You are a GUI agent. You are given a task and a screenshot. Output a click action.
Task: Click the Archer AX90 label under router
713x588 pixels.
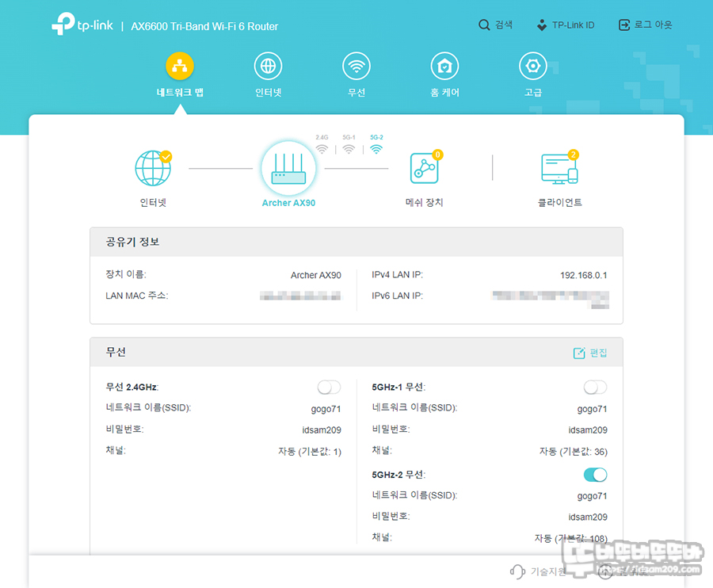288,203
